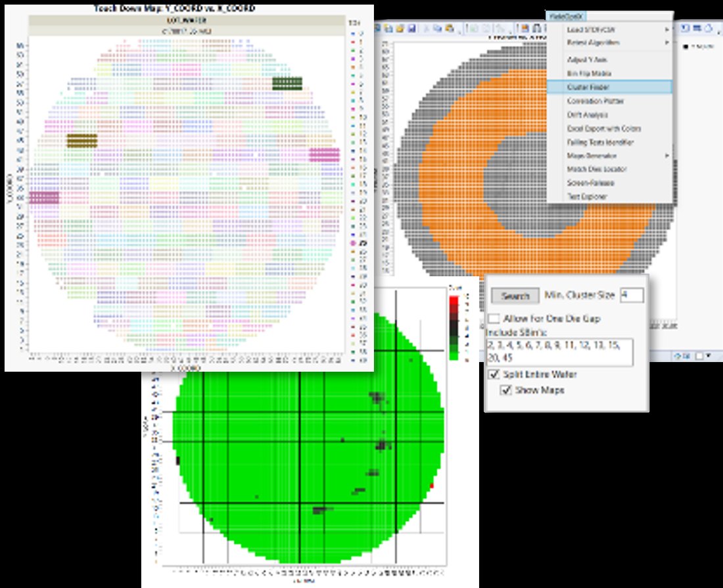Click the blue lines icon in right panel toolbar
This screenshot has height=588, width=723.
(697, 28)
